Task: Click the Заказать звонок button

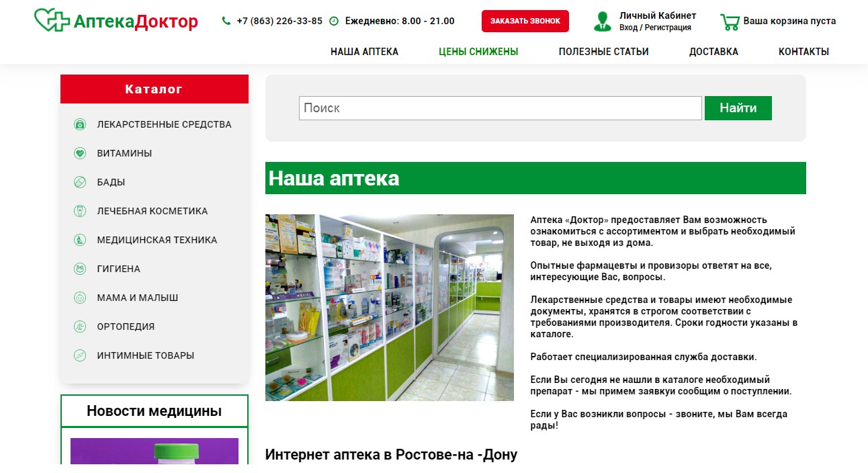Action: pyautogui.click(x=525, y=21)
